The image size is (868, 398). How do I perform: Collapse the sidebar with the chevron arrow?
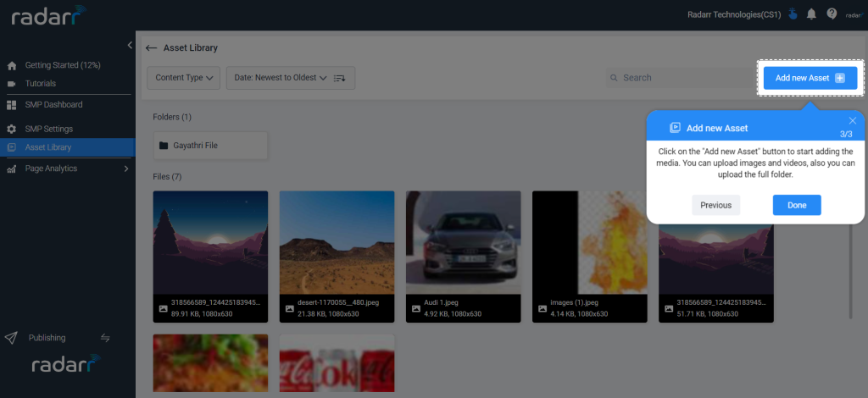tap(130, 46)
